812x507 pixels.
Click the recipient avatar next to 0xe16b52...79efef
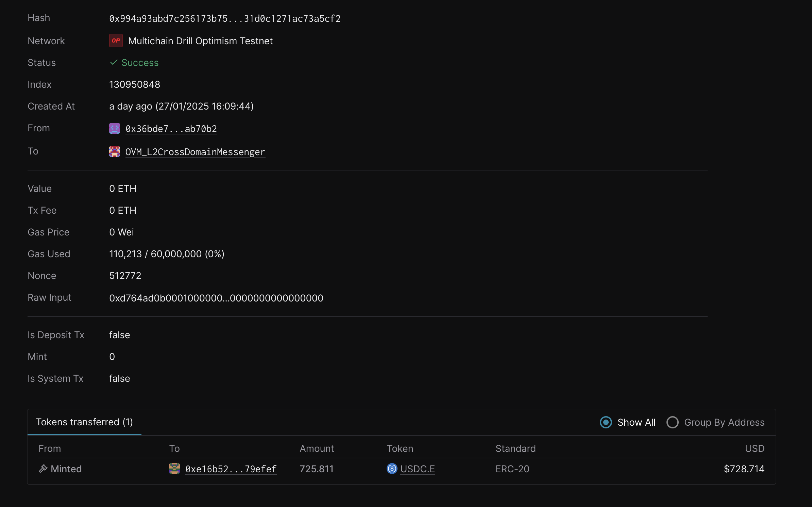pyautogui.click(x=174, y=469)
